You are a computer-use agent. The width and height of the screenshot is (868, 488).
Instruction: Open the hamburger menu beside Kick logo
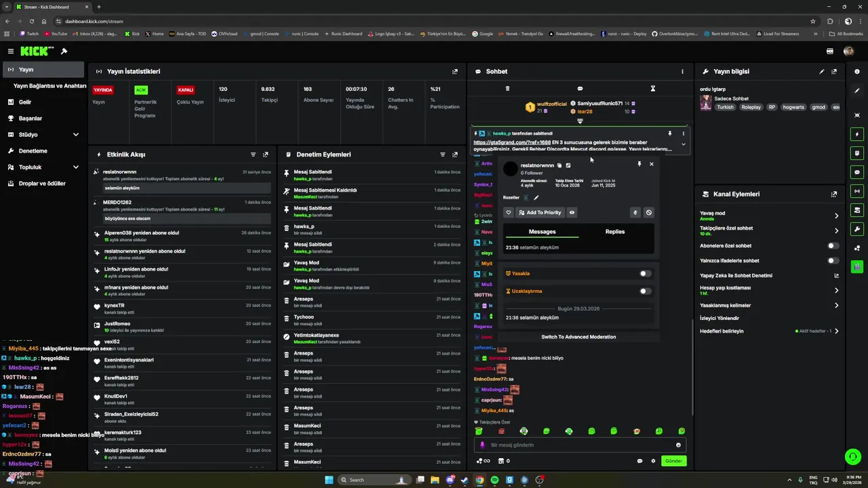click(x=10, y=51)
